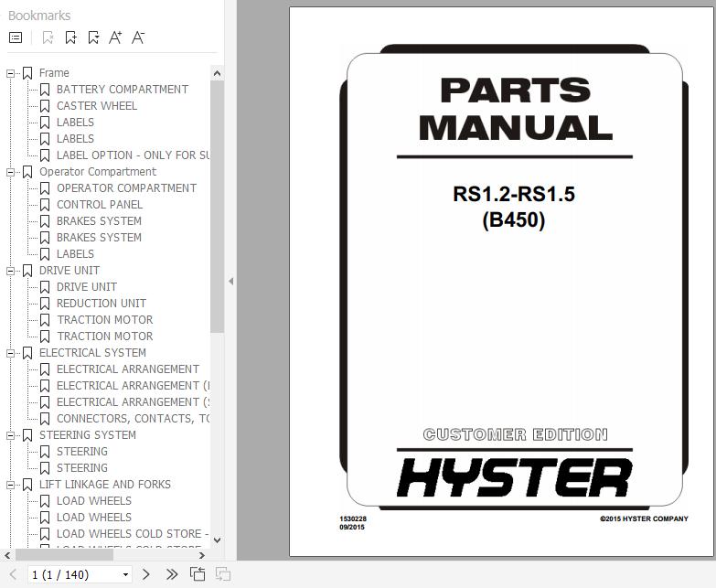This screenshot has width=716, height=588.
Task: Click bookmark panel scroll up arrow
Action: click(x=218, y=73)
